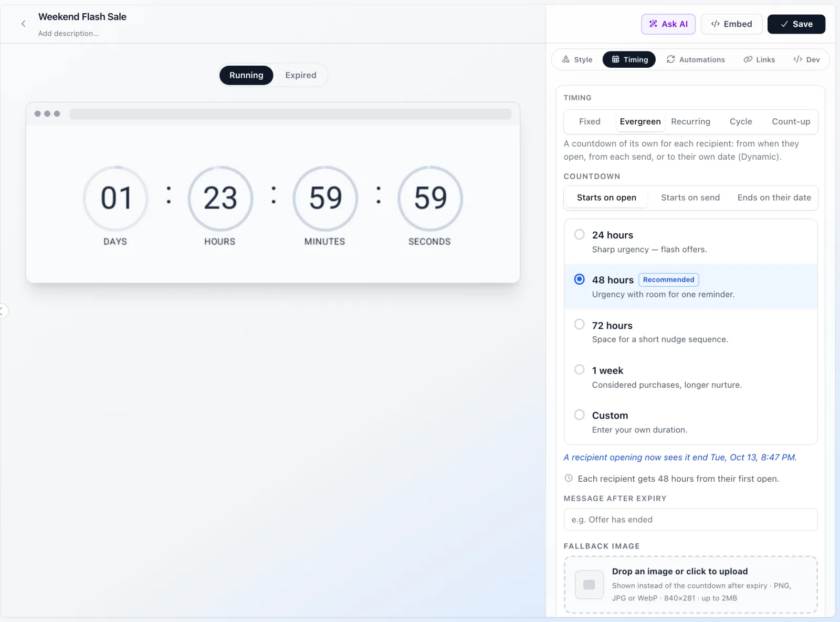The height and width of the screenshot is (622, 840).
Task: Select the 72 hours radio button
Action: tap(580, 324)
